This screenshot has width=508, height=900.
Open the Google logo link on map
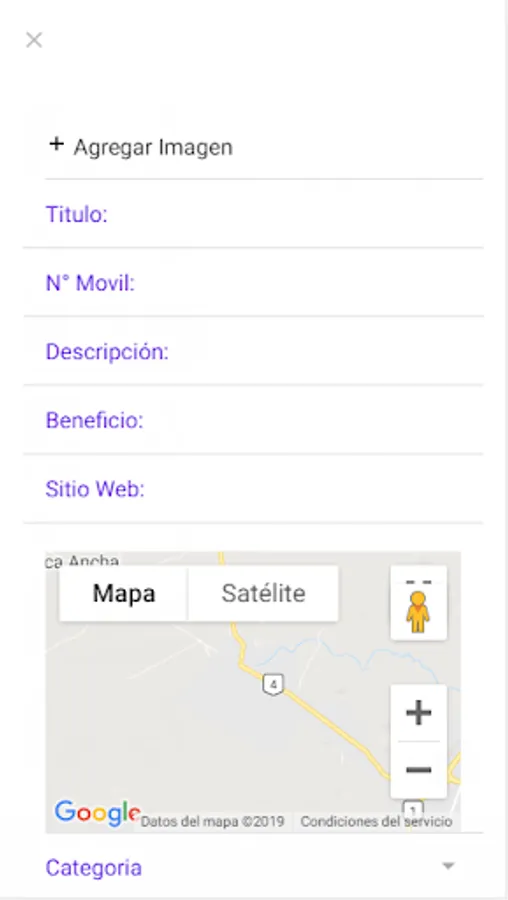pos(96,813)
